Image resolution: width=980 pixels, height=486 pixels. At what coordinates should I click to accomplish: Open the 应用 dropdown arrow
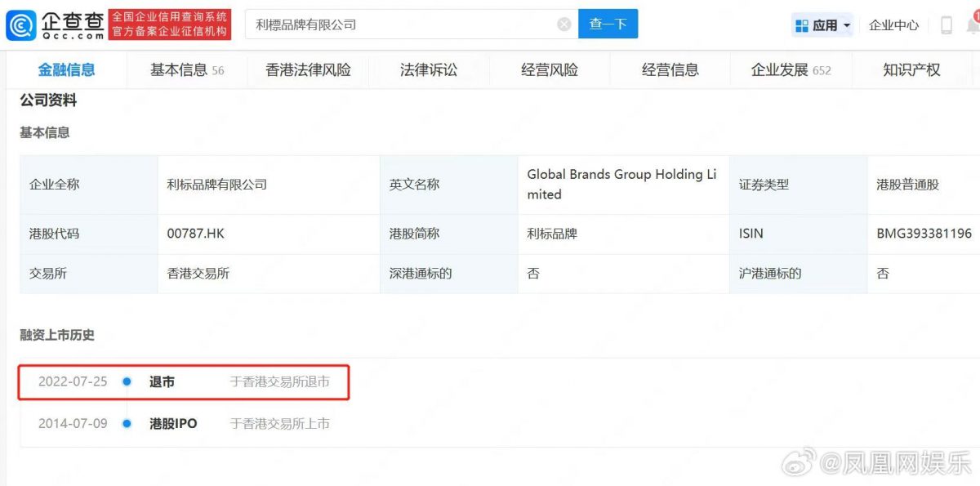pos(846,25)
